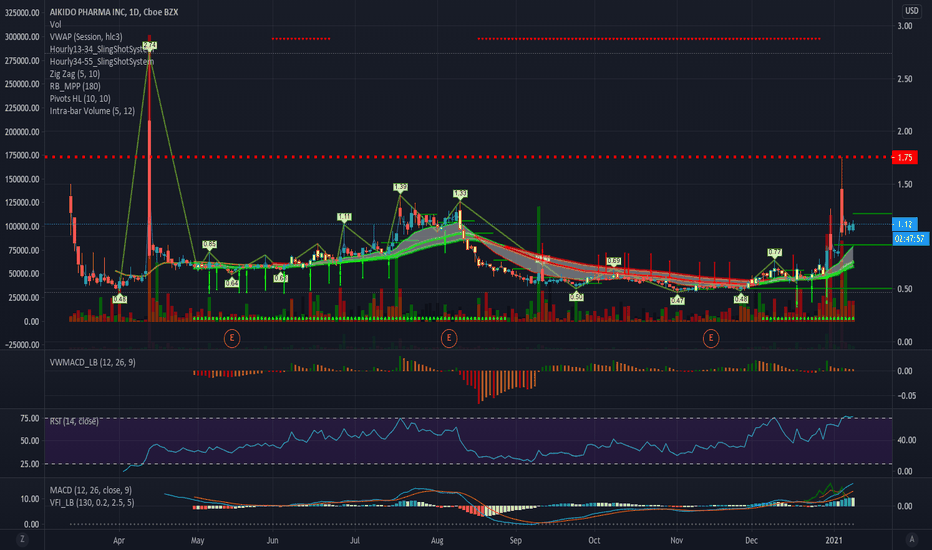This screenshot has width=932, height=550.
Task: Click the 2.00 value on price axis
Action: pyautogui.click(x=905, y=131)
